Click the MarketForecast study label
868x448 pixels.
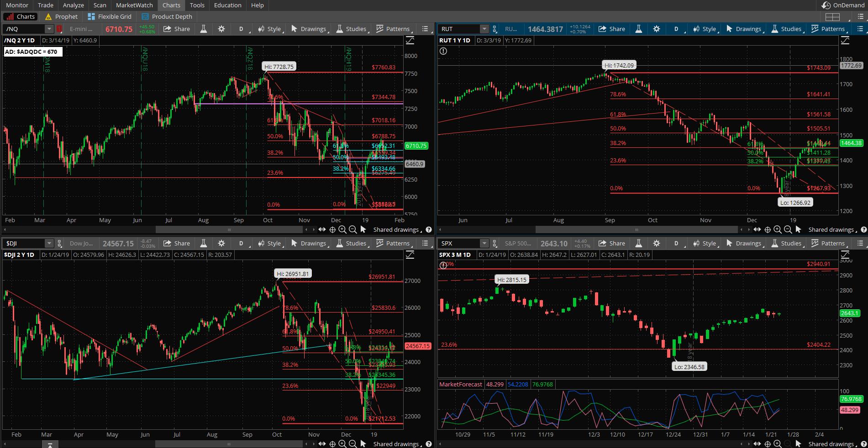tap(460, 384)
